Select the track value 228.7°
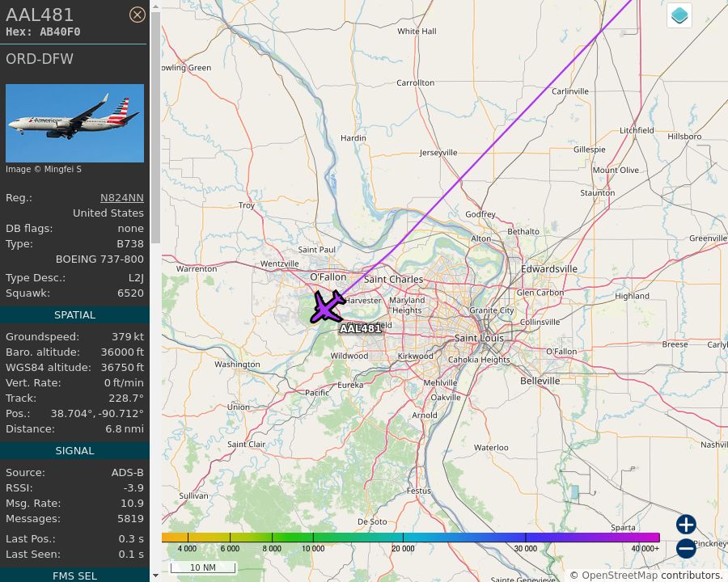The width and height of the screenshot is (728, 582). coord(126,399)
